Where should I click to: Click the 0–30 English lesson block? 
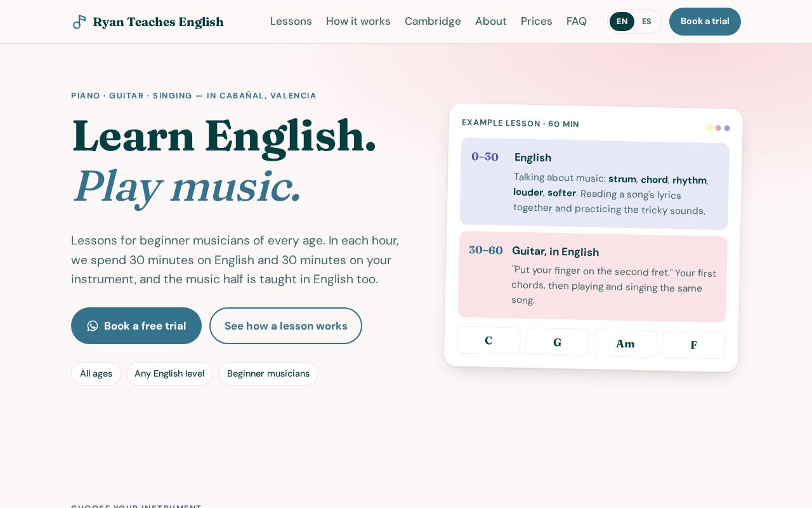point(594,184)
